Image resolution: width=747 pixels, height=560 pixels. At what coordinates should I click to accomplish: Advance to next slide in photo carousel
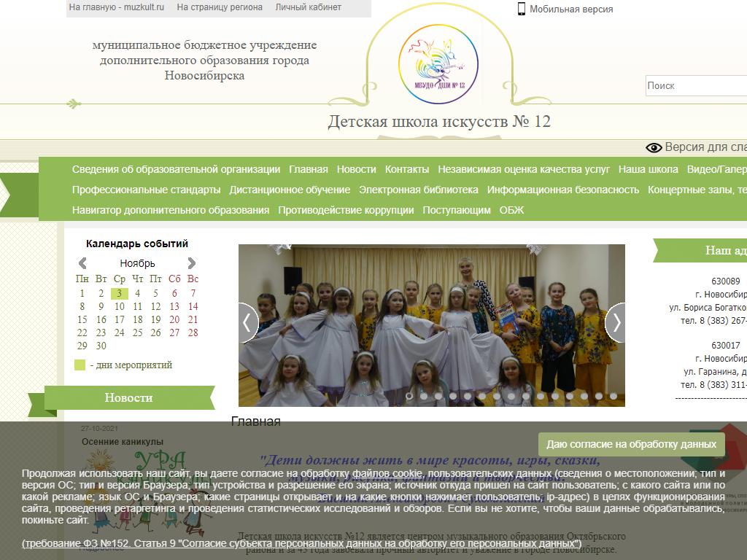coord(615,322)
